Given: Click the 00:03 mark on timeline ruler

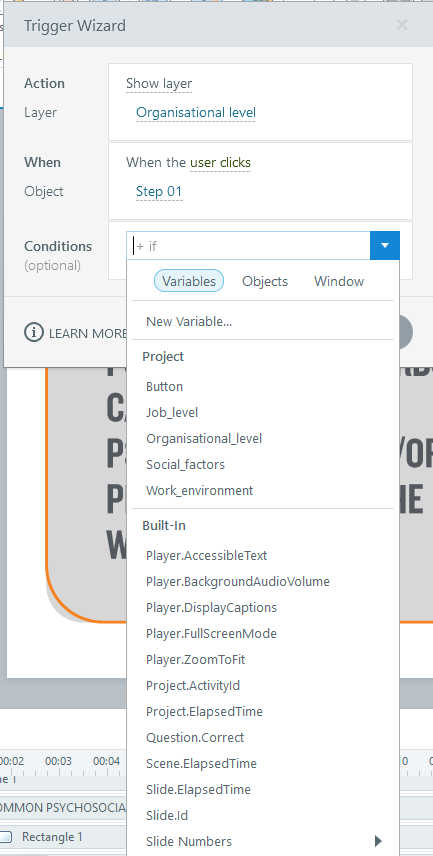Looking at the screenshot, I should (58, 761).
